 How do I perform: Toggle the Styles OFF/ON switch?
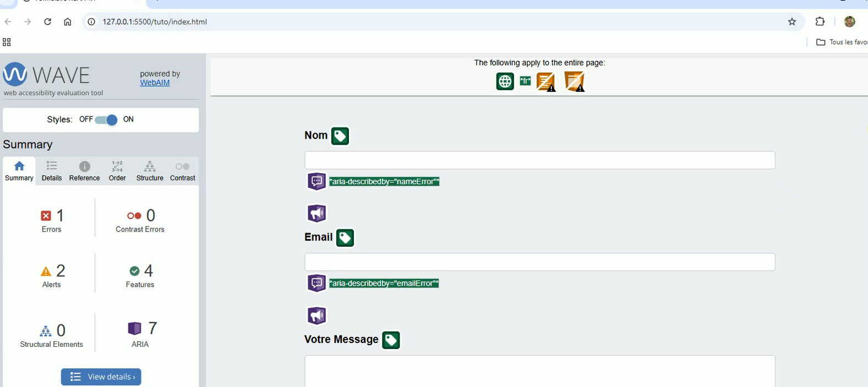pos(106,120)
